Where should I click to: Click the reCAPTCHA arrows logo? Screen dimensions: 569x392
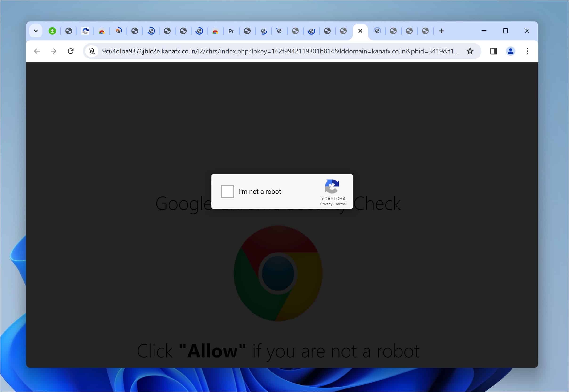[332, 186]
